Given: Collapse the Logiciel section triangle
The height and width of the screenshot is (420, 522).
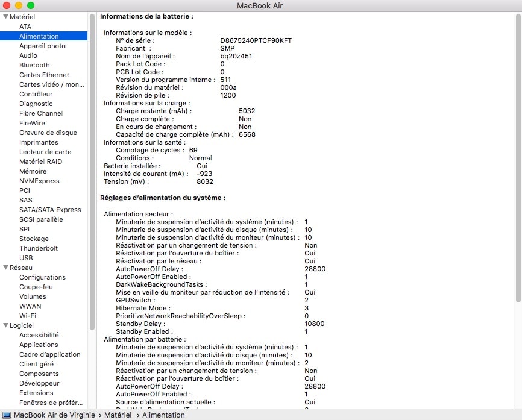Looking at the screenshot, I should tap(5, 325).
